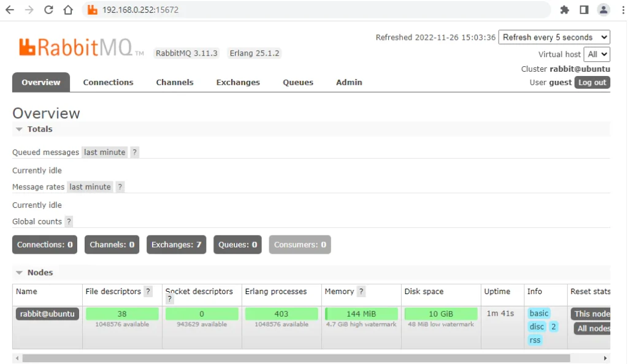Open the browser profile avatar icon
628x364 pixels.
pyautogui.click(x=603, y=10)
